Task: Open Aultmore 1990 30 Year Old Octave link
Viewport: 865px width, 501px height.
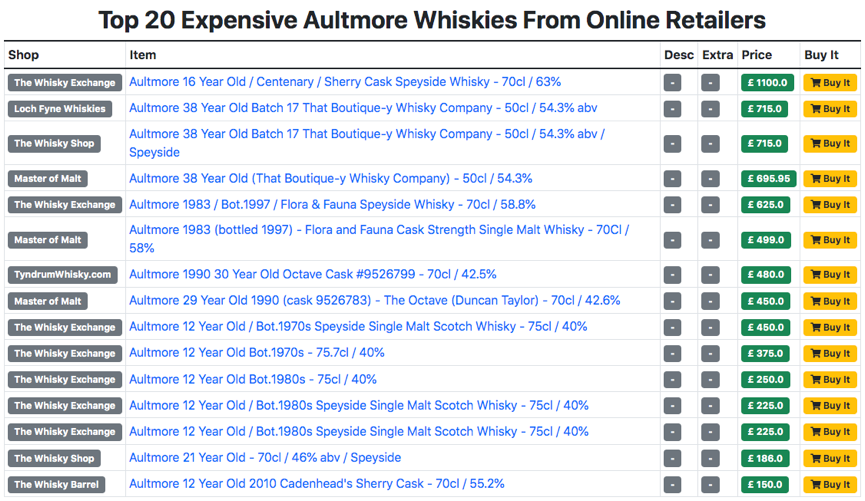Action: click(312, 274)
